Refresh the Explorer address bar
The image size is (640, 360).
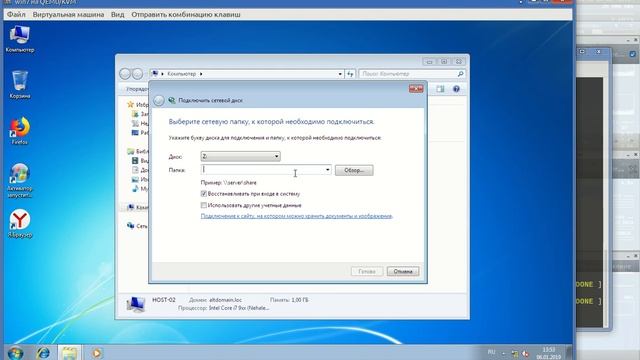350,74
